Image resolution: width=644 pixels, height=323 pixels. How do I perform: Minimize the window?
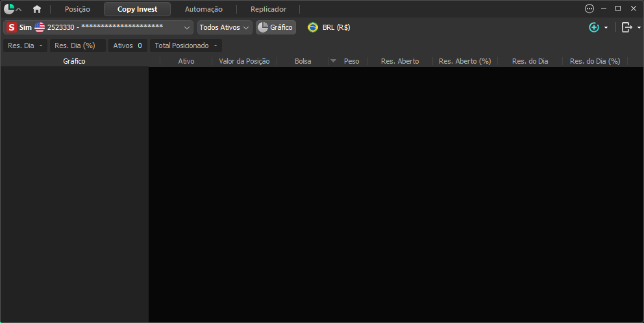coord(604,8)
